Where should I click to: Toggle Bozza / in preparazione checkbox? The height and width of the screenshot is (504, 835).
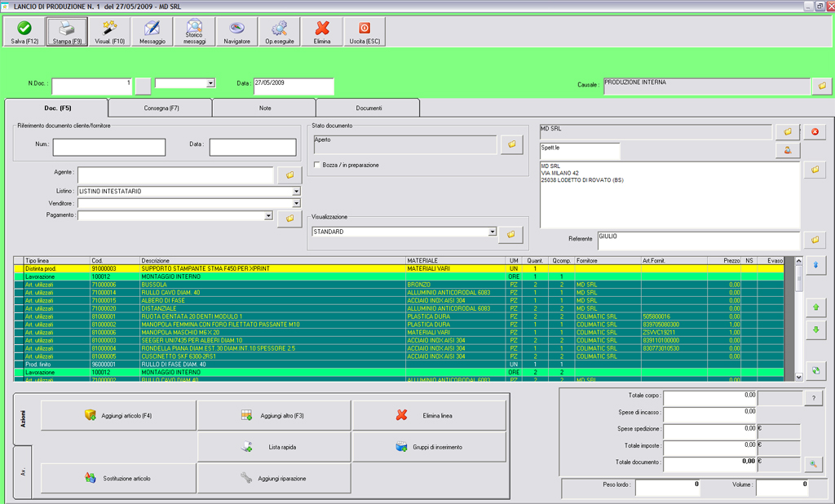[x=317, y=166]
